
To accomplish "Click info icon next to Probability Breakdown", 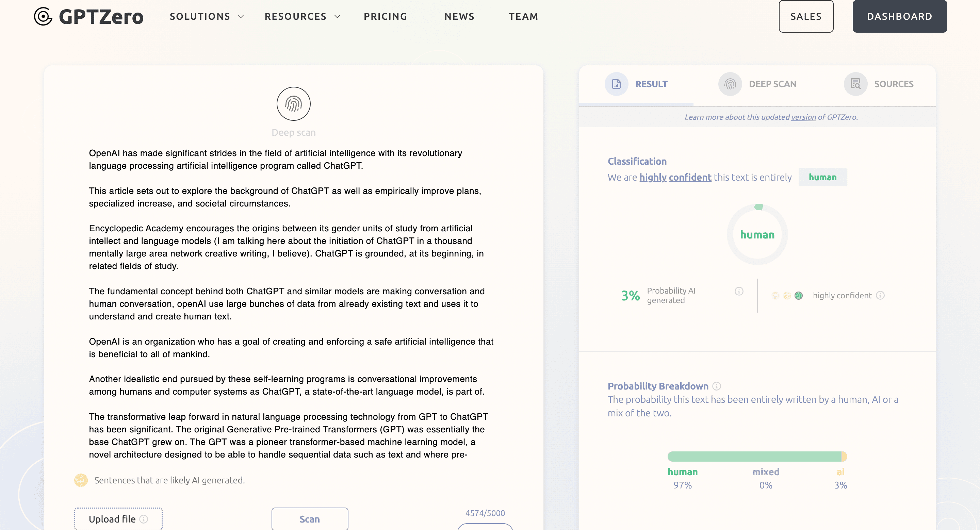I will click(717, 386).
